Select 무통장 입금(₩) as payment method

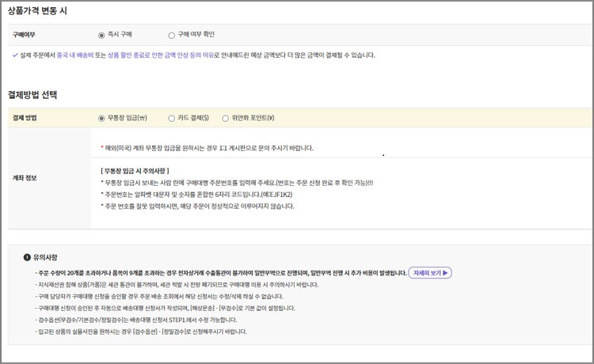coord(101,118)
